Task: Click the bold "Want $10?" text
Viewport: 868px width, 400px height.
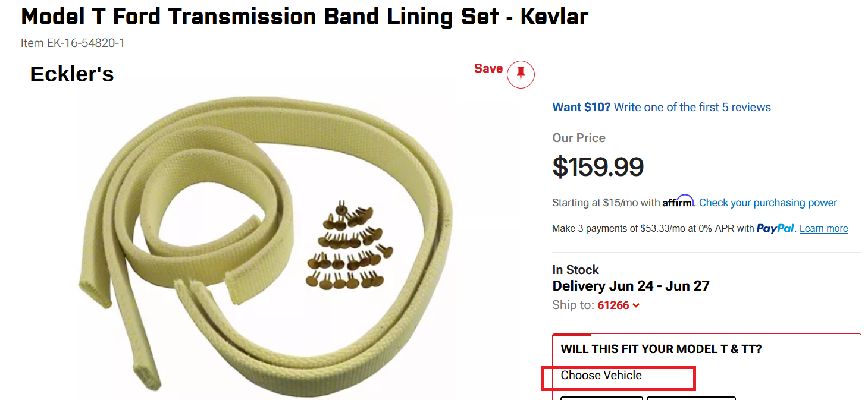Action: [x=581, y=108]
